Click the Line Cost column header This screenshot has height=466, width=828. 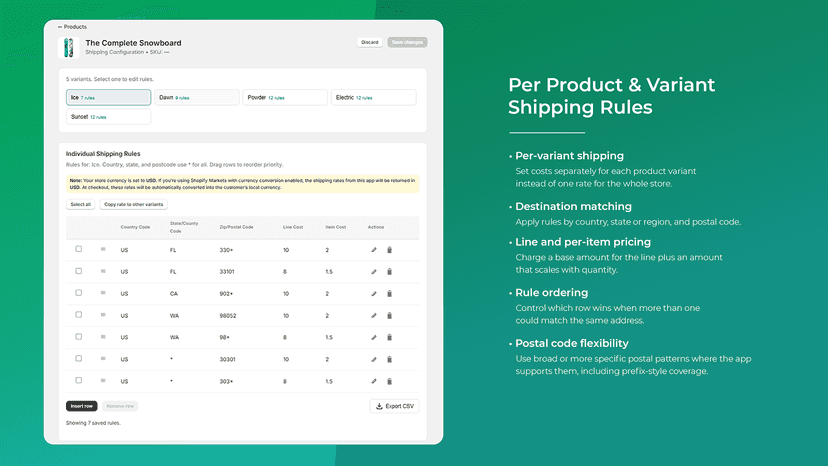click(x=293, y=227)
